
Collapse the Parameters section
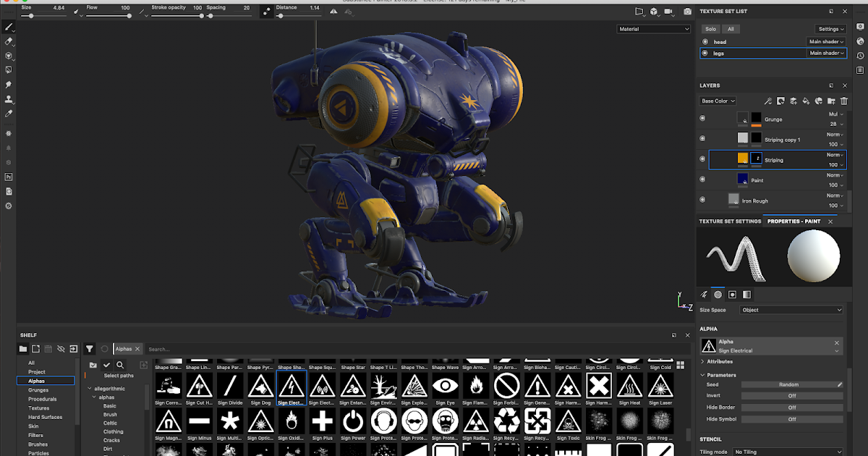point(702,375)
